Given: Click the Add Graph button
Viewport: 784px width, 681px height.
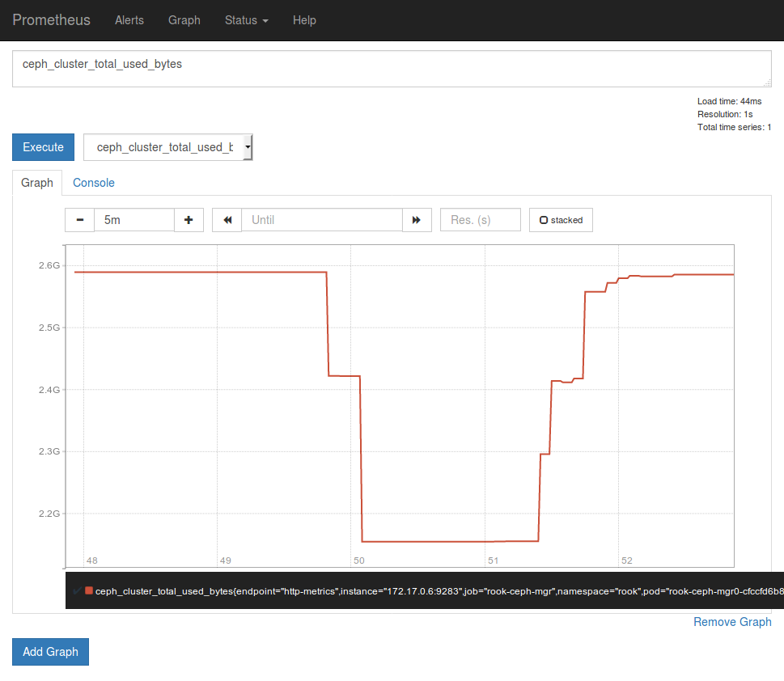Looking at the screenshot, I should tap(50, 651).
